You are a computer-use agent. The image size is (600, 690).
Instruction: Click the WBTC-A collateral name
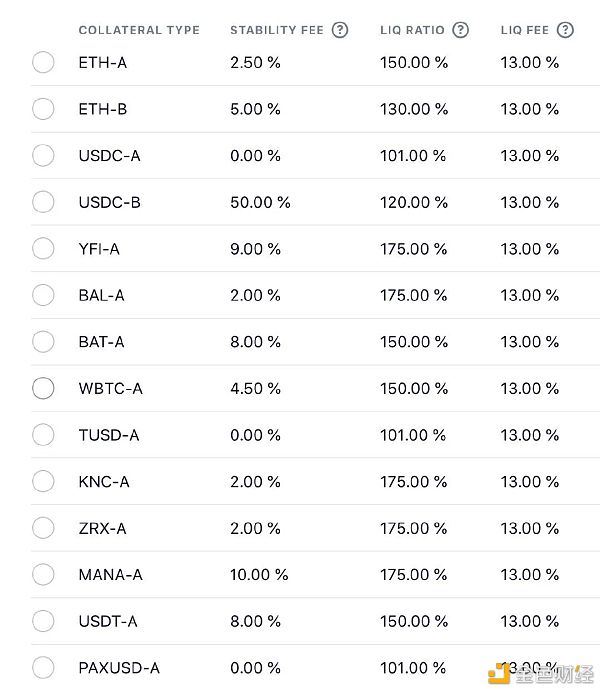pyautogui.click(x=110, y=389)
